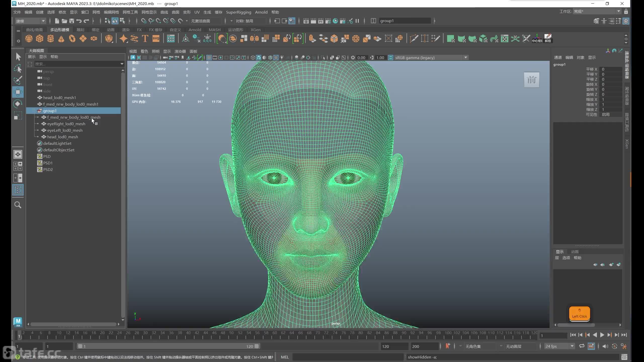This screenshot has width=644, height=362.
Task: Click the center pivot shelf icon 中心枢轴
Action: (537, 39)
